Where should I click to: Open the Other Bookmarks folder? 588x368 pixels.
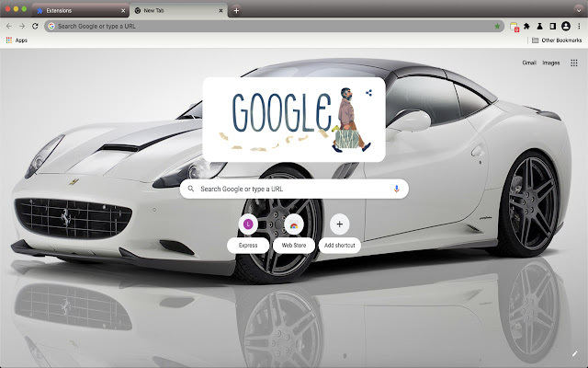click(557, 40)
